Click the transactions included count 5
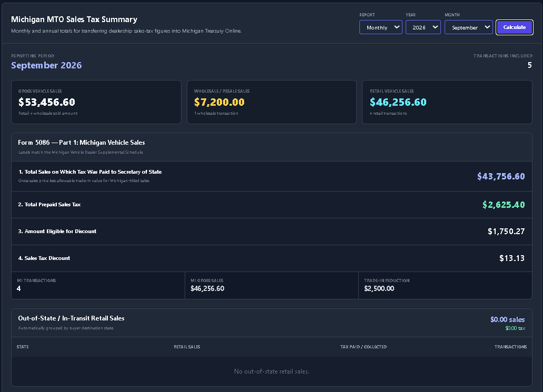The width and height of the screenshot is (543, 392). tap(529, 65)
